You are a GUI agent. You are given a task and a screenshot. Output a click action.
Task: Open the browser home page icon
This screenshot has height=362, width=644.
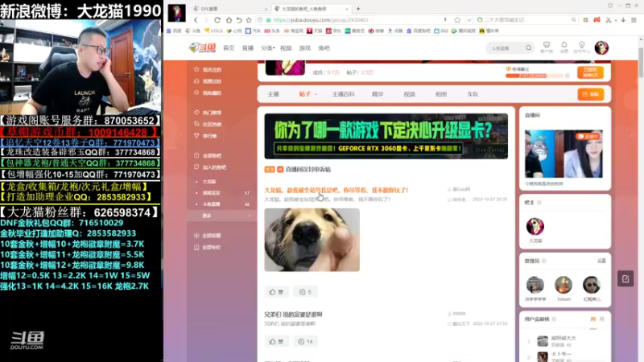[x=229, y=19]
